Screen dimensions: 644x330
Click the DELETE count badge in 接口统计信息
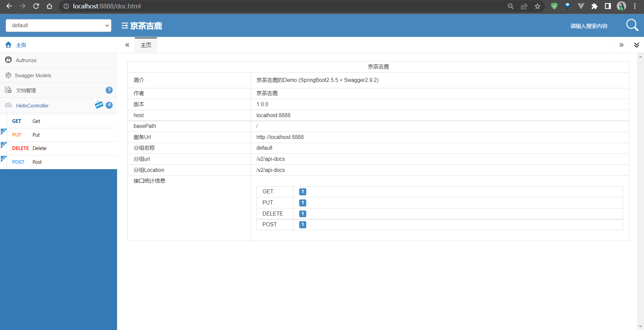point(303,214)
